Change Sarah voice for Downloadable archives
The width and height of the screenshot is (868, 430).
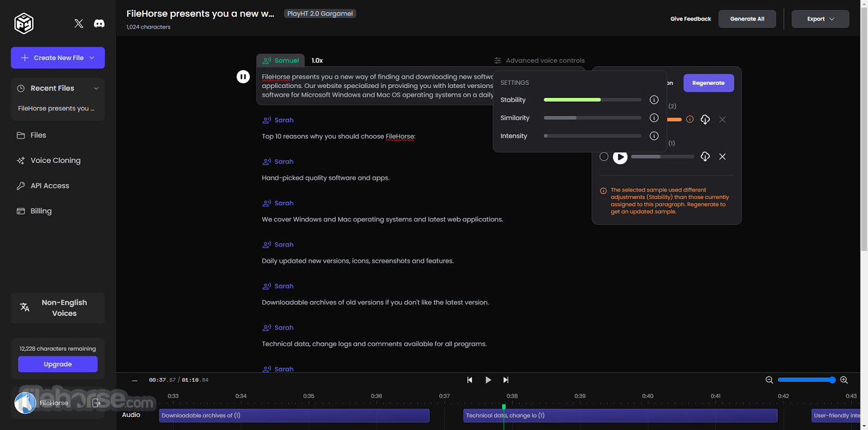[278, 286]
